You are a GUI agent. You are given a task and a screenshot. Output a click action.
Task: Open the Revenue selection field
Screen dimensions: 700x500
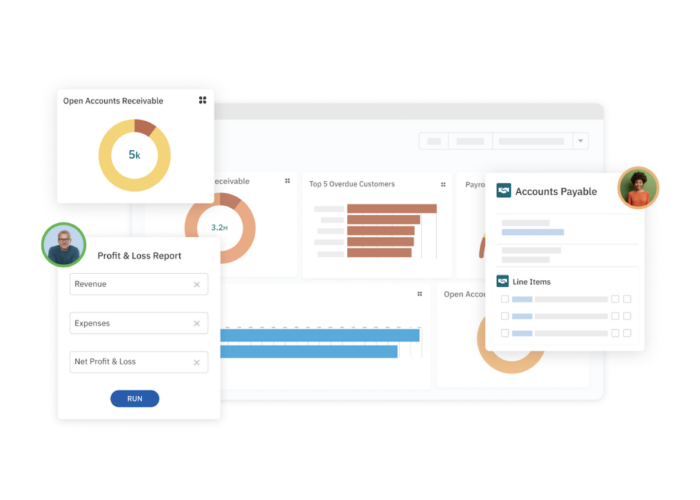coord(130,285)
